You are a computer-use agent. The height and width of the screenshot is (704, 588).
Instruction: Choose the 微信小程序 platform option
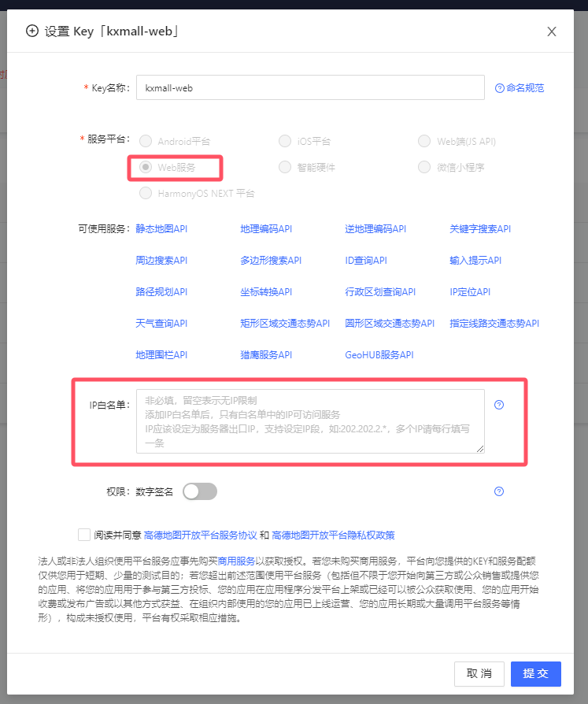[x=424, y=167]
